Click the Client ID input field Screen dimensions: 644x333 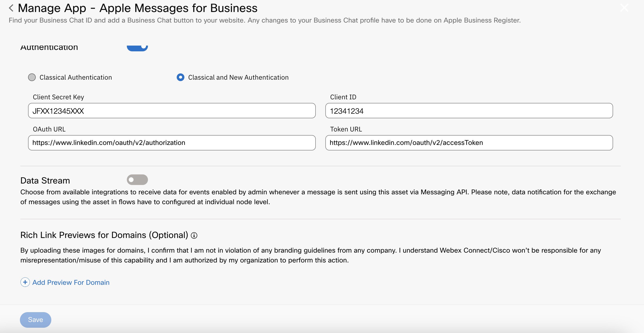click(x=469, y=111)
